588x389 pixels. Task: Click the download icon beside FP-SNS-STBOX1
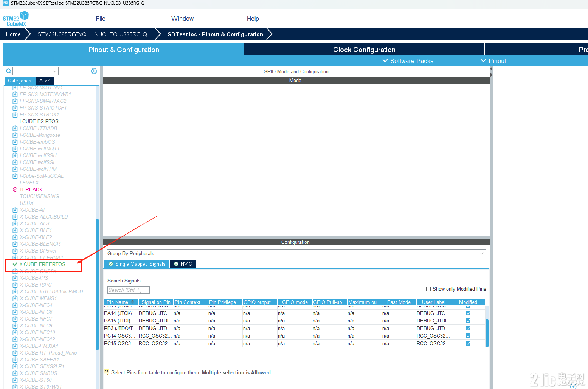point(15,115)
